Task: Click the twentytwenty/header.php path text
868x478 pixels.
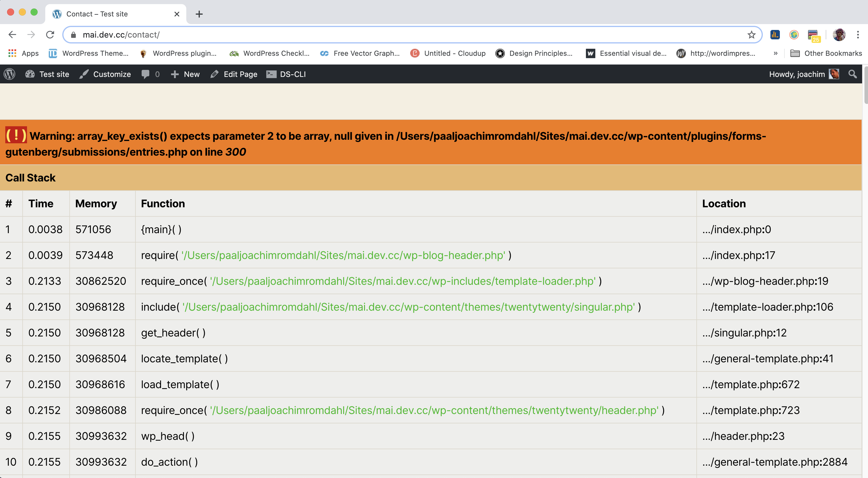Action: click(x=434, y=410)
